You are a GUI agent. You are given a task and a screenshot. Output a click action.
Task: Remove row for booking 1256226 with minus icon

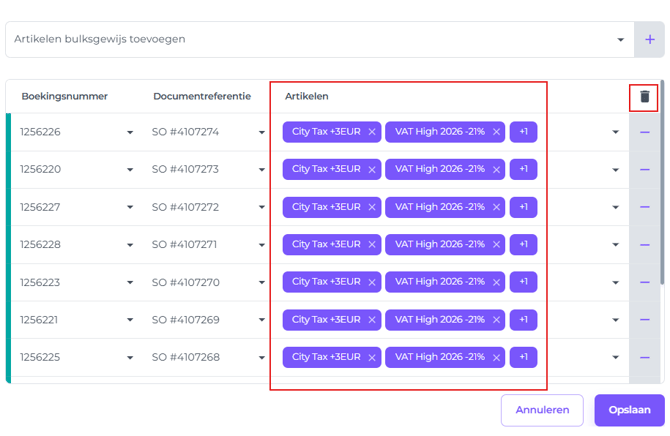pos(645,132)
